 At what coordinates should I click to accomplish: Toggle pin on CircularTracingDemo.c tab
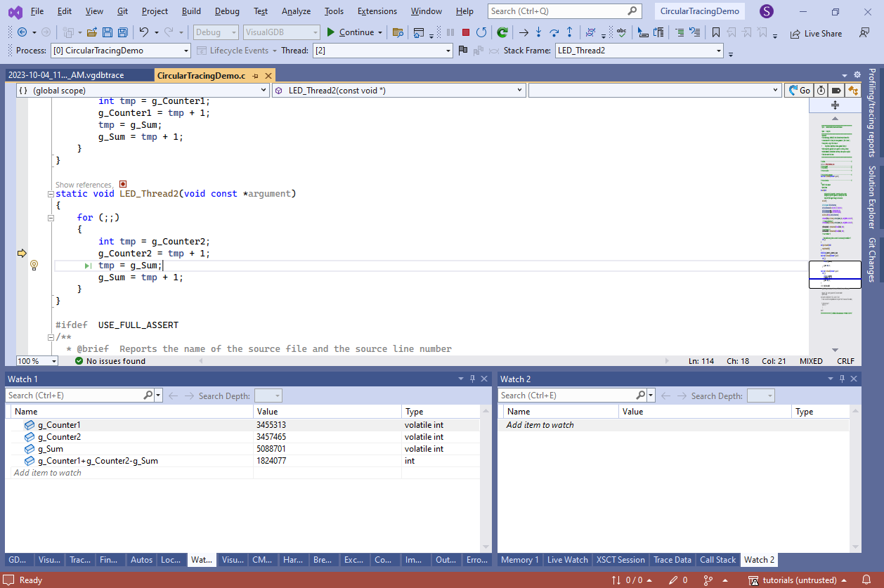point(256,76)
